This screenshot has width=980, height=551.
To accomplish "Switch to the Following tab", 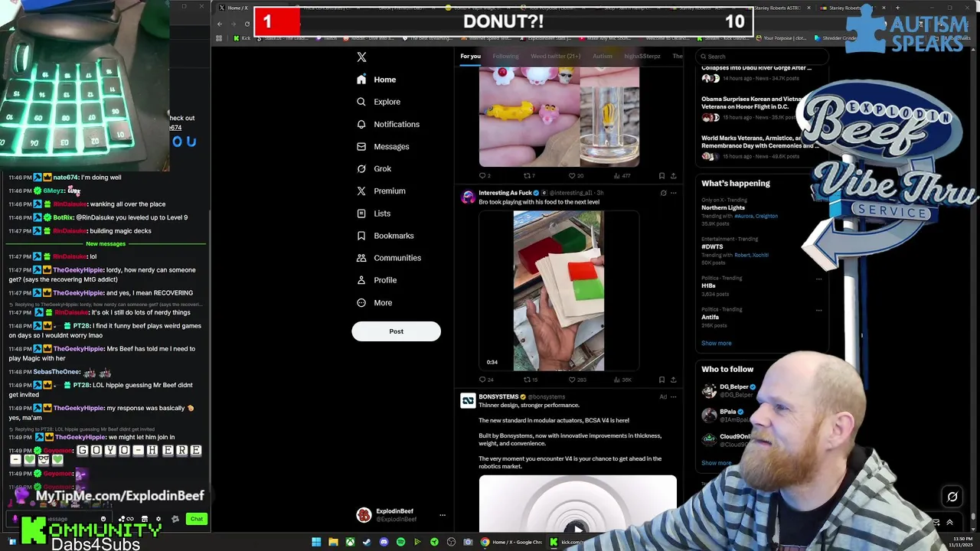I will pyautogui.click(x=505, y=56).
